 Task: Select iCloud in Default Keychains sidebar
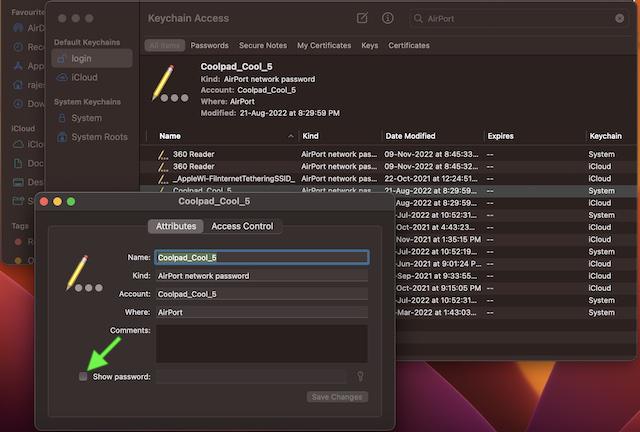click(x=92, y=77)
